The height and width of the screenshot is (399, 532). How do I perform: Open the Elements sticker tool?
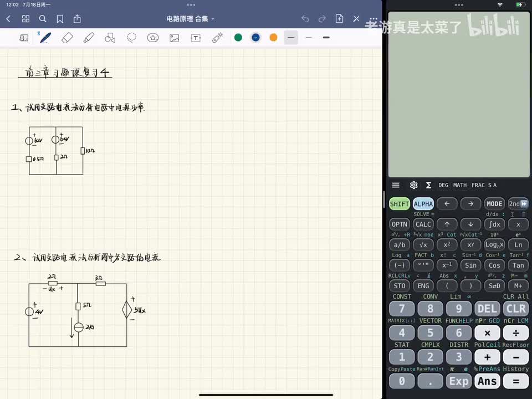[x=153, y=38]
